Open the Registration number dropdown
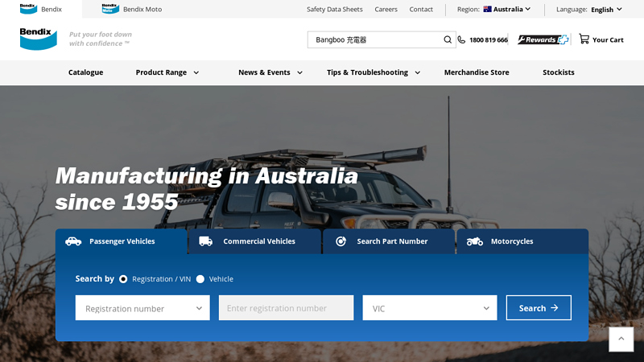 (x=142, y=308)
